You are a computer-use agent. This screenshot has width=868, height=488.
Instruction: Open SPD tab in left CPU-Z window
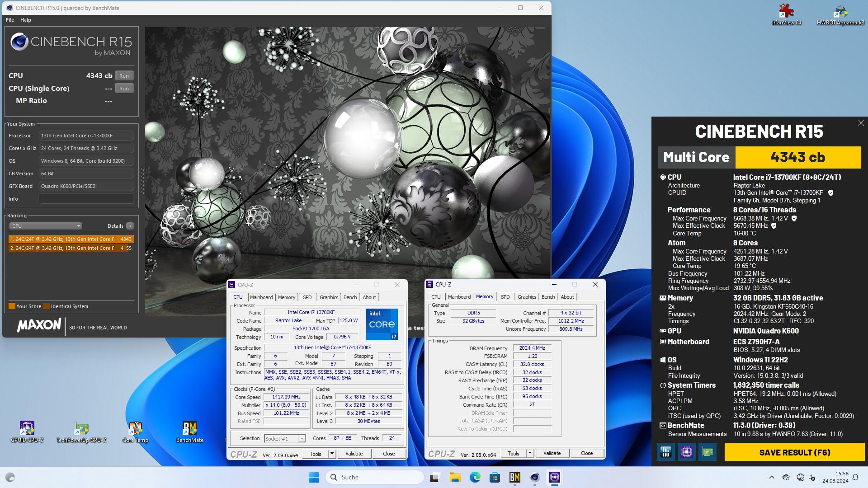pos(307,297)
